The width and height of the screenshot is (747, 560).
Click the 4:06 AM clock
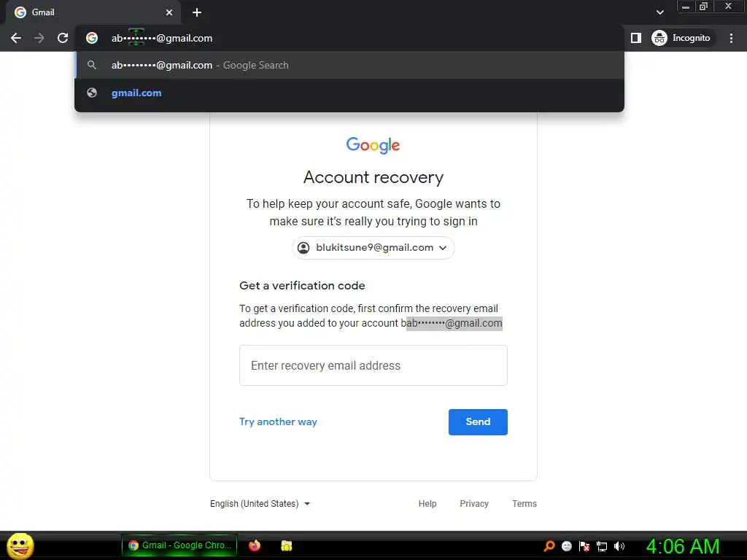[682, 546]
